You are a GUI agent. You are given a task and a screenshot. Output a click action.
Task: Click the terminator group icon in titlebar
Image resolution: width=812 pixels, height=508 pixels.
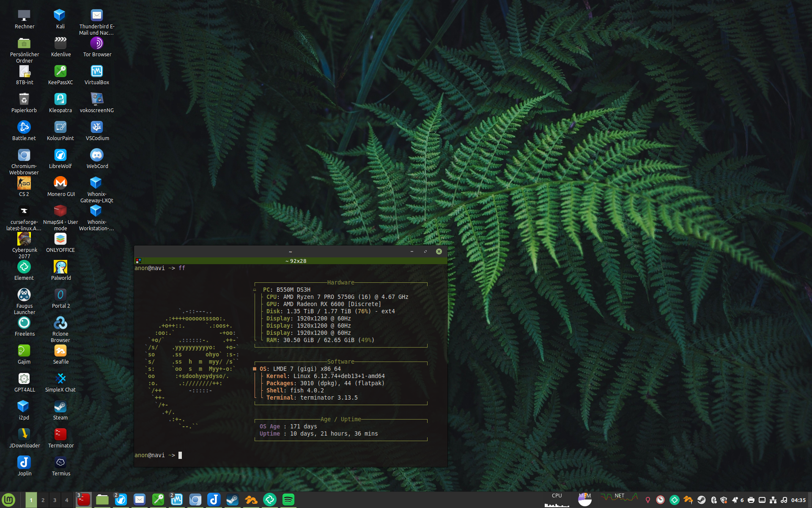click(x=138, y=261)
